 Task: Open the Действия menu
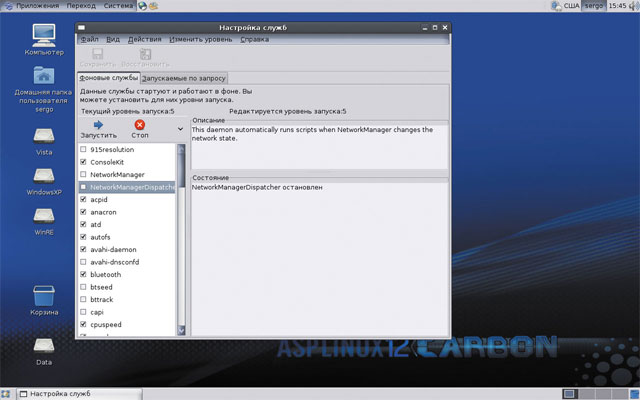[144, 40]
